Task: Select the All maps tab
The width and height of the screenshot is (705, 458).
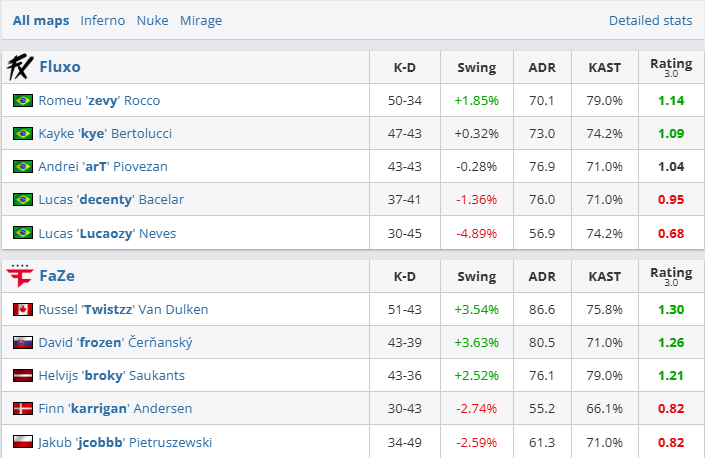Action: [x=41, y=20]
